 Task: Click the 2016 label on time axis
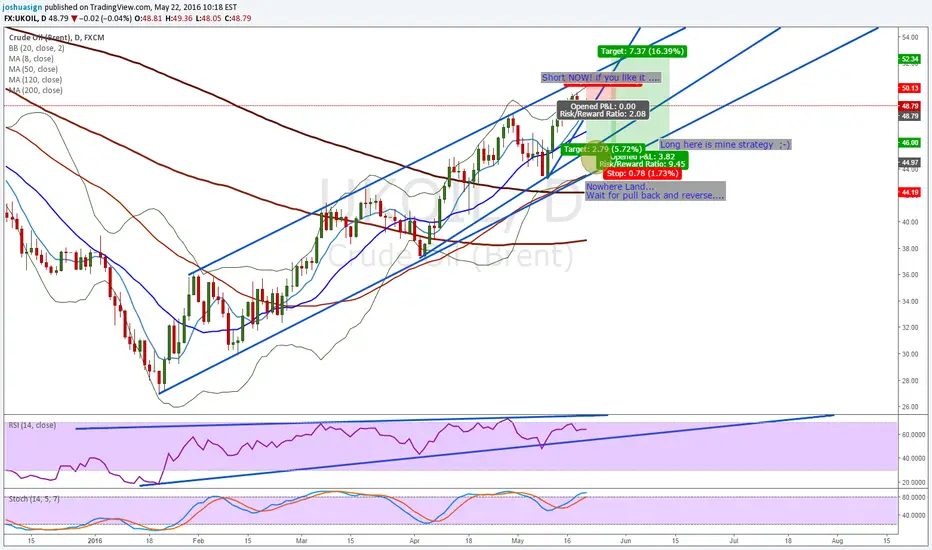tap(95, 541)
